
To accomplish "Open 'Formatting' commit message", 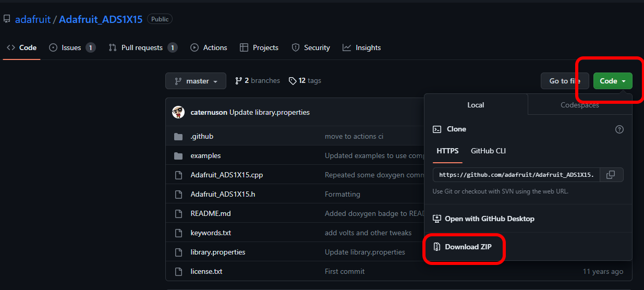I will (x=343, y=194).
